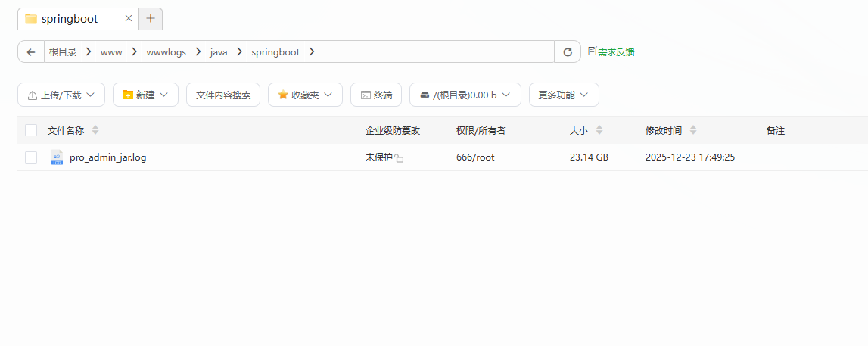Navigate to wwwlogs in breadcrumb

pyautogui.click(x=166, y=52)
